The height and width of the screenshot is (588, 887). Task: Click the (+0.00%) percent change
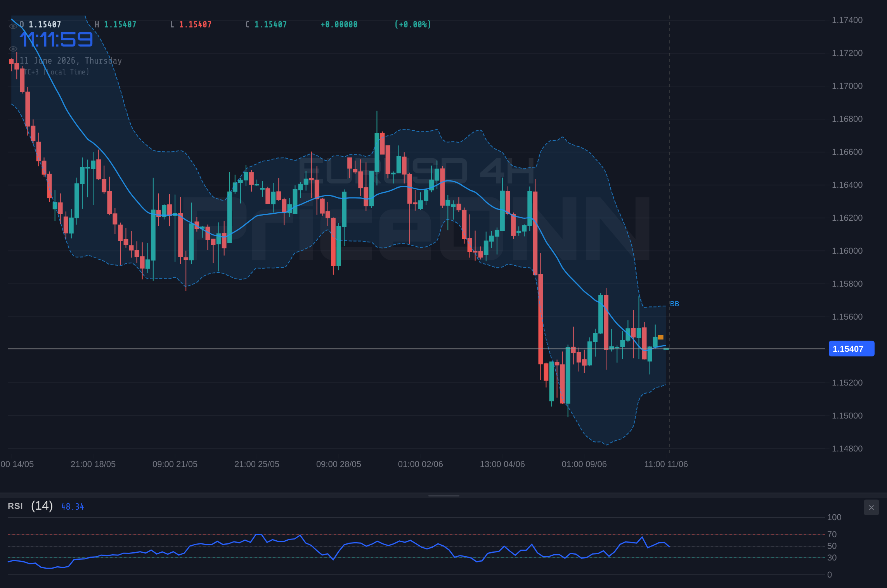pyautogui.click(x=413, y=24)
